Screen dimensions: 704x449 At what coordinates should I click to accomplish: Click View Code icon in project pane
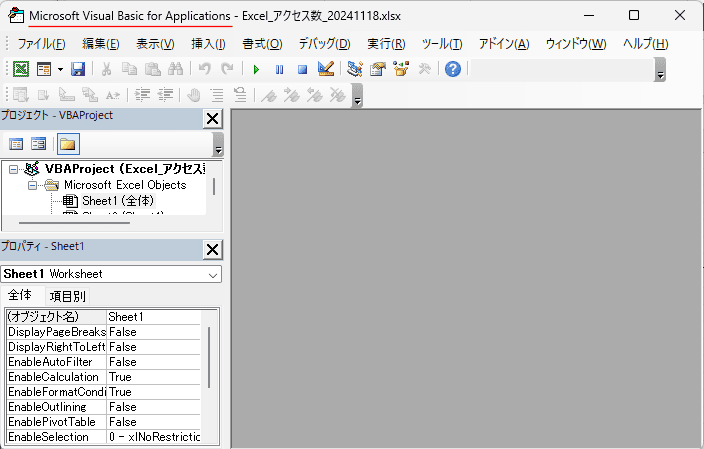coord(16,144)
